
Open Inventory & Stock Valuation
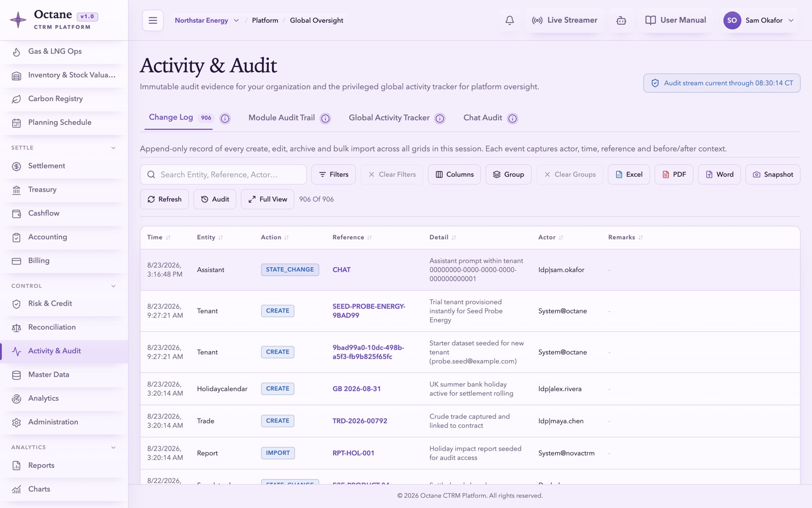tap(64, 75)
